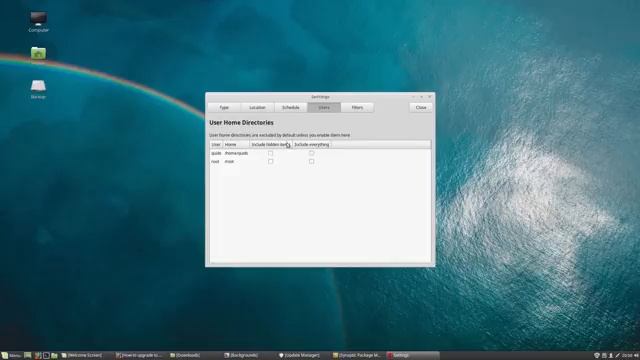Open the Filters tab in Settings
This screenshot has width=640, height=360.
pyautogui.click(x=357, y=107)
